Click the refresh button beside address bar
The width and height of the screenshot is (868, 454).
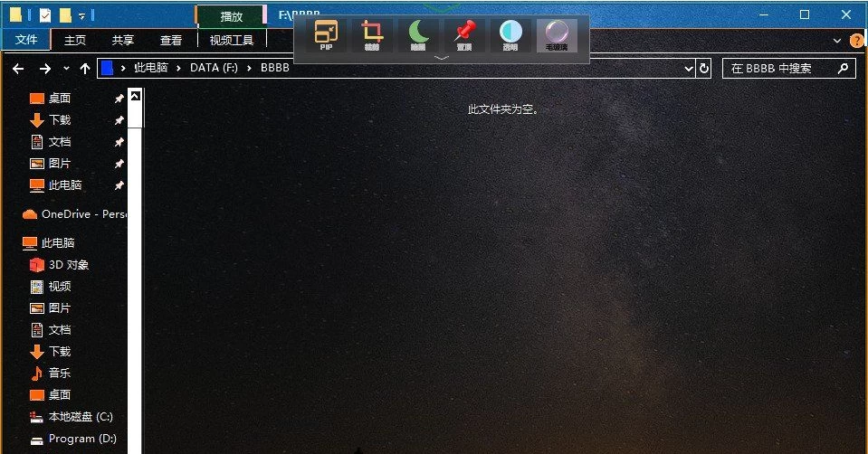[704, 69]
